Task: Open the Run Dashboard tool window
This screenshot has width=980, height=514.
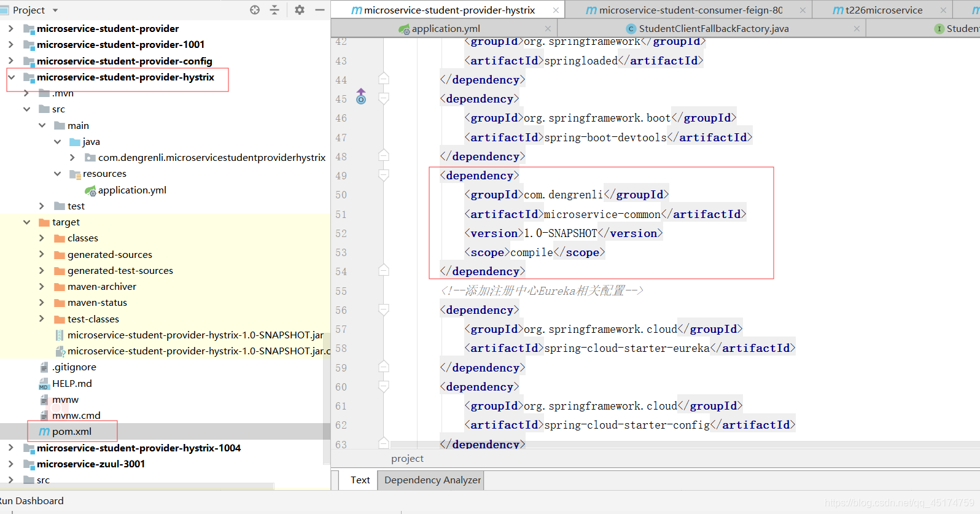Action: tap(32, 500)
